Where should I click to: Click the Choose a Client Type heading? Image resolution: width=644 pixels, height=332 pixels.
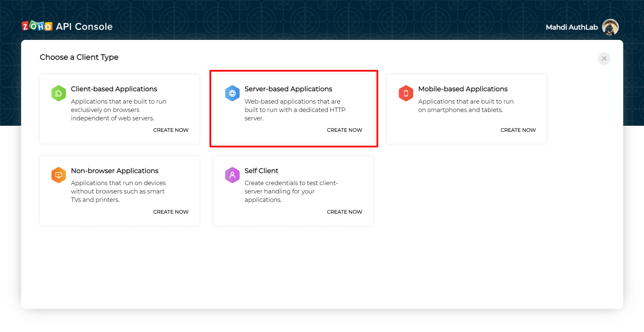coord(79,57)
